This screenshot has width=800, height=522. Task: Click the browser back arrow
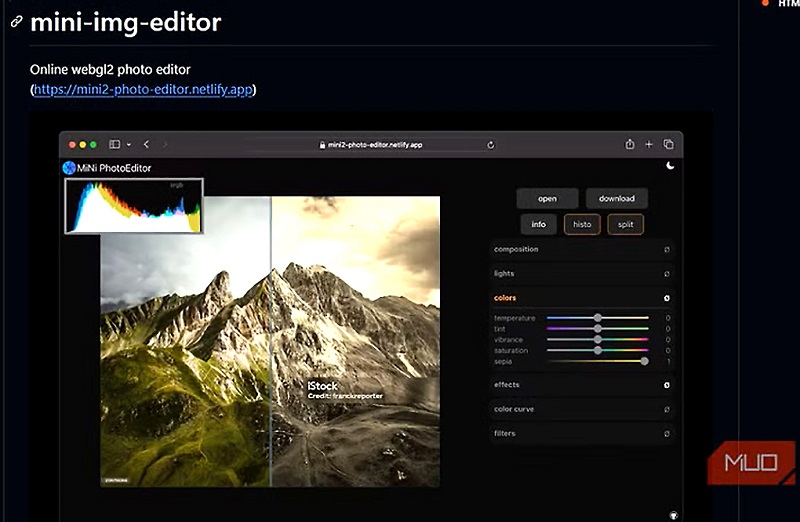[x=146, y=144]
